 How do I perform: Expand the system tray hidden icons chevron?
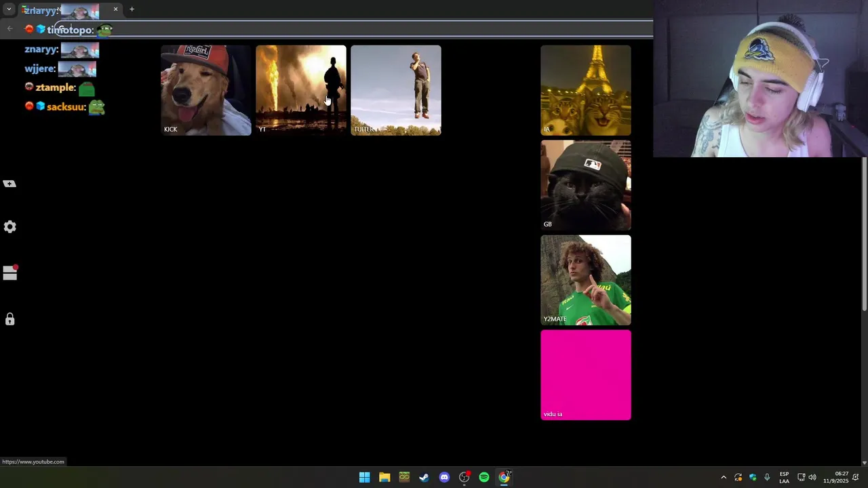click(x=724, y=478)
